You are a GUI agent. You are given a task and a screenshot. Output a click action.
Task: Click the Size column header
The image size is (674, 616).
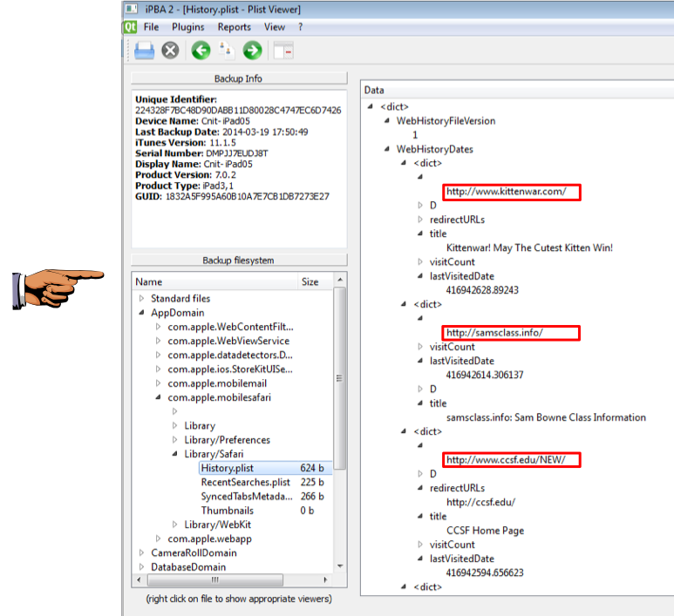315,281
